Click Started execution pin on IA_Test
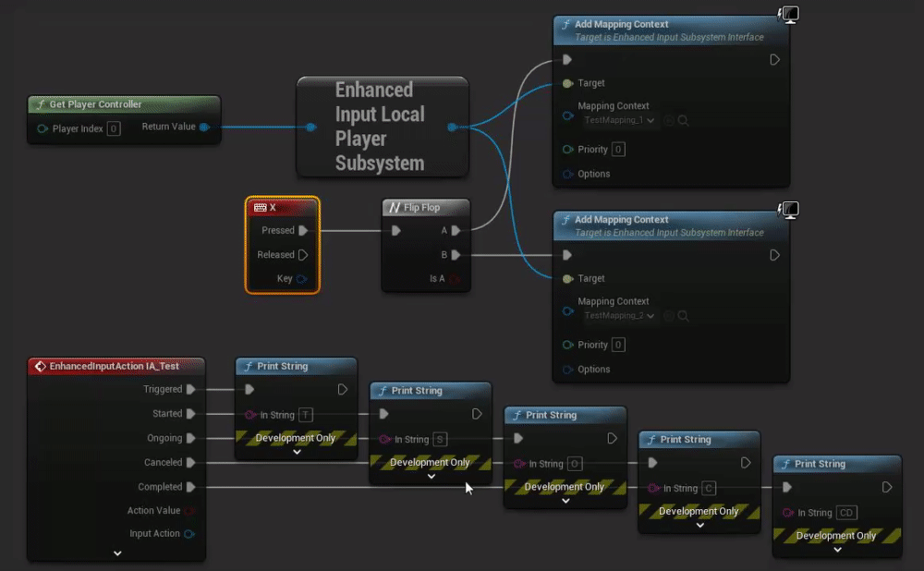924x571 pixels. coord(190,414)
